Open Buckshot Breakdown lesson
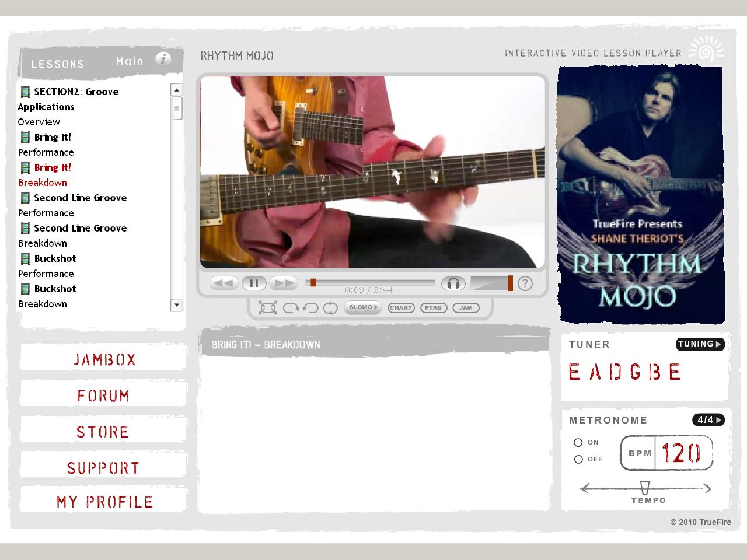Viewport: 747px width, 560px height. [47, 296]
